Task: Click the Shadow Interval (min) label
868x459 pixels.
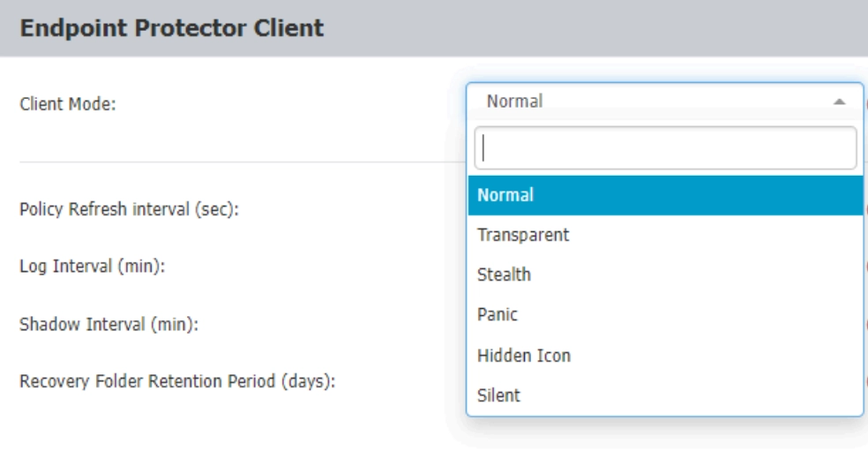Action: coord(108,324)
